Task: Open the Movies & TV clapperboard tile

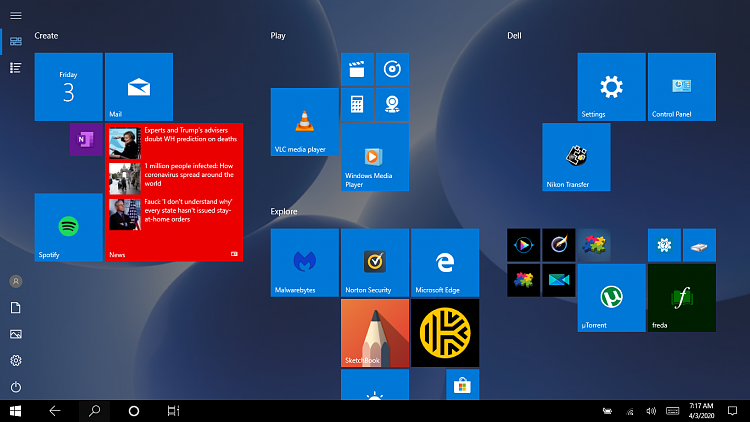Action: point(357,69)
